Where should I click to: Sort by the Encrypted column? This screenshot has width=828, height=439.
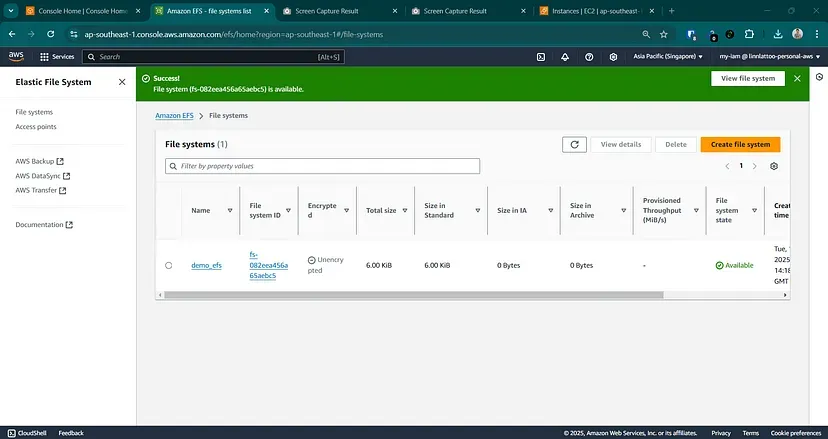coord(346,210)
